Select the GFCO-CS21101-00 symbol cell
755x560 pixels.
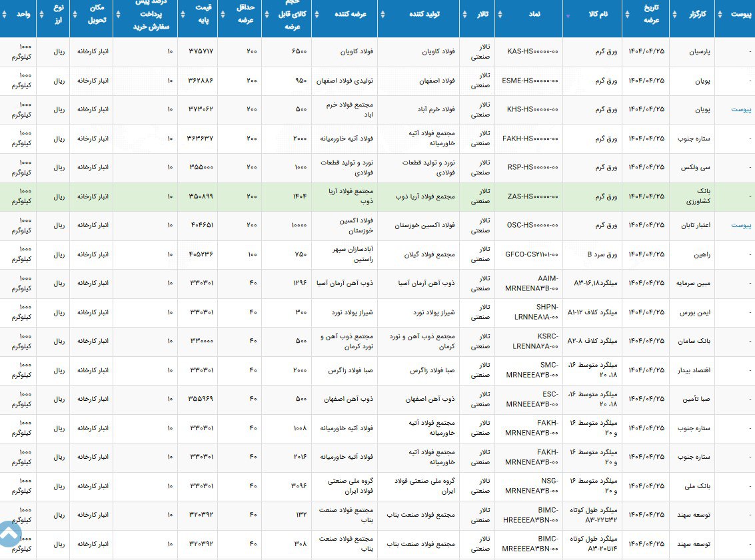pos(532,254)
